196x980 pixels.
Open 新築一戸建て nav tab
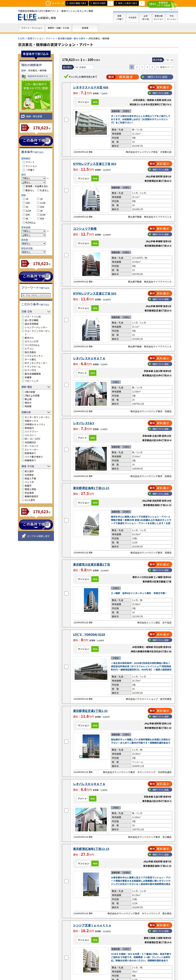[120, 17]
